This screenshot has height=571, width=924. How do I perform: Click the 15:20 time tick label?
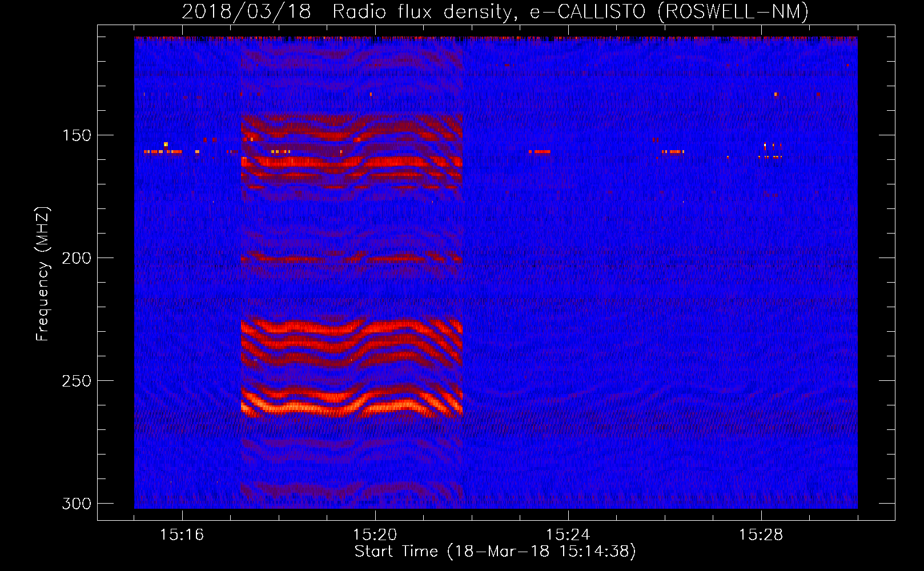(x=375, y=535)
